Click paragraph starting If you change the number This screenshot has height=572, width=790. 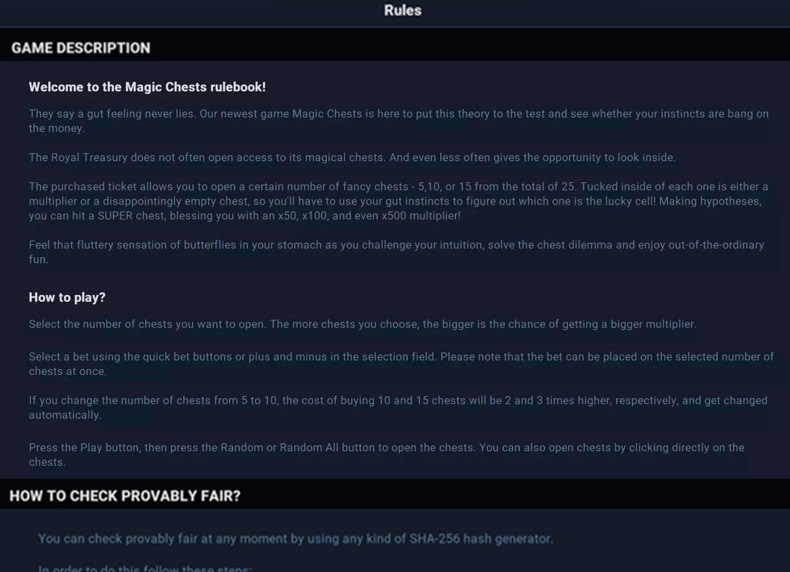point(398,408)
